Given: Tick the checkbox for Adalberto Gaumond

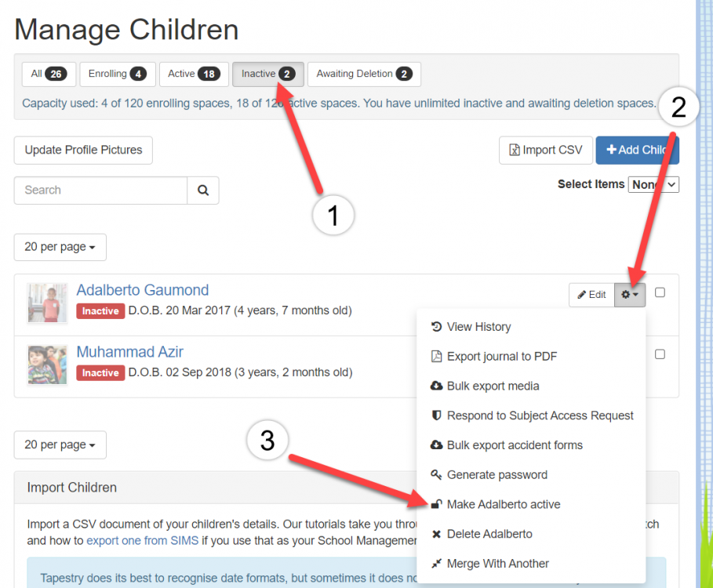Looking at the screenshot, I should (660, 292).
